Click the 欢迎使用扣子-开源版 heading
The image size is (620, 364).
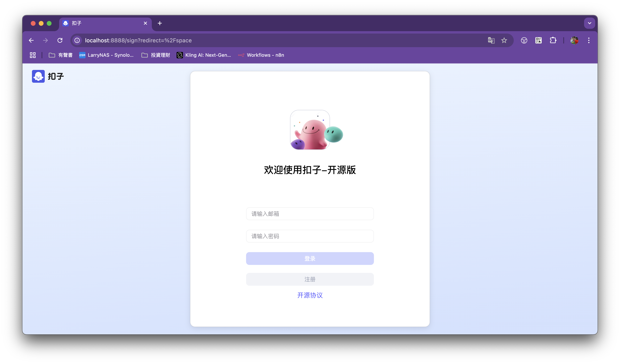[x=310, y=170]
